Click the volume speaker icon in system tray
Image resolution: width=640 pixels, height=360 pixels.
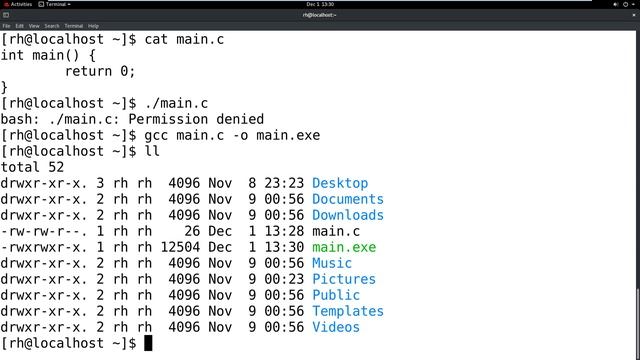(x=616, y=4)
